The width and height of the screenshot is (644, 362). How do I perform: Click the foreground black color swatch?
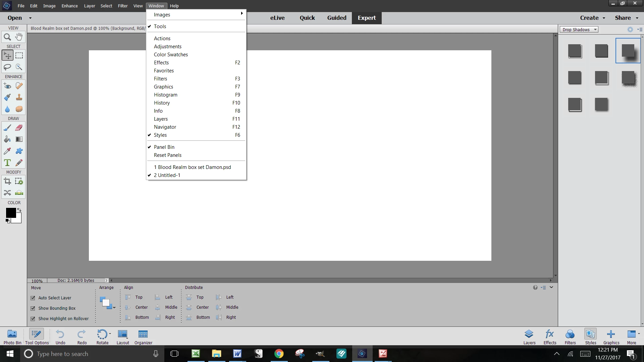pyautogui.click(x=10, y=213)
